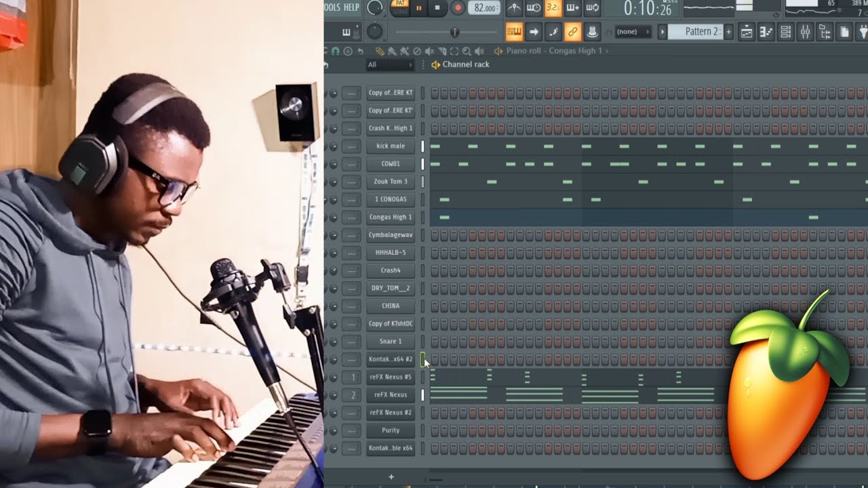Add a channel with the bottom plus button
This screenshot has height=488, width=868.
pos(391,477)
